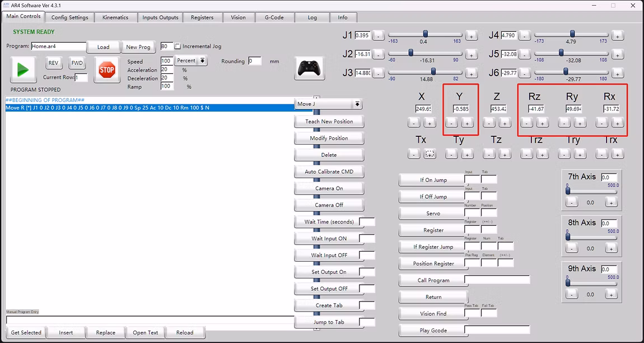Click Get Selected button

(x=26, y=332)
